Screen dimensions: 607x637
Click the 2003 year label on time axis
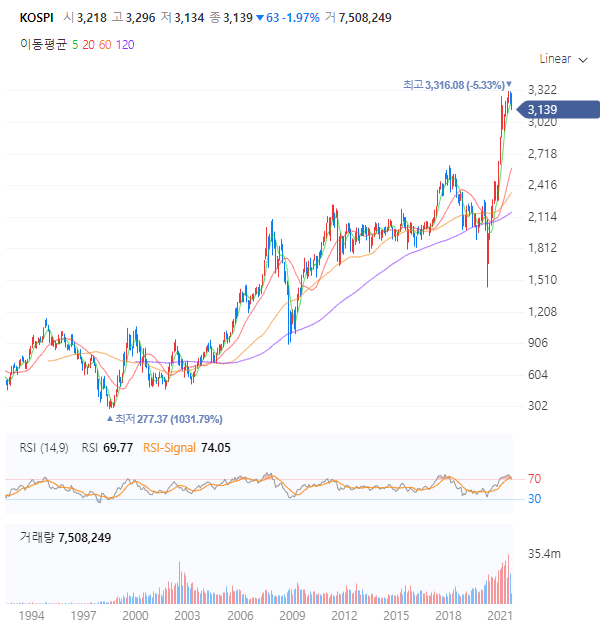pos(187,616)
